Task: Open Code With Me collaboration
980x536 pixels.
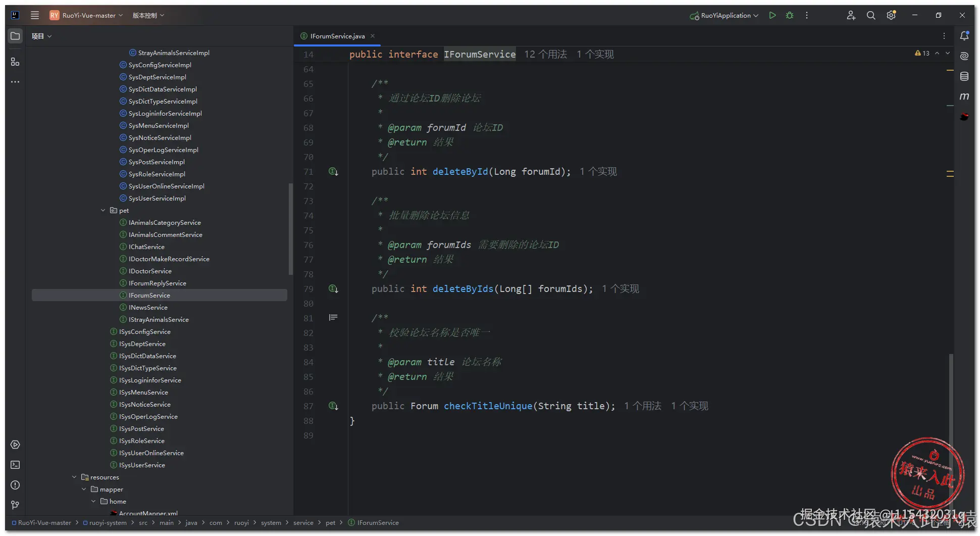Action: 851,15
